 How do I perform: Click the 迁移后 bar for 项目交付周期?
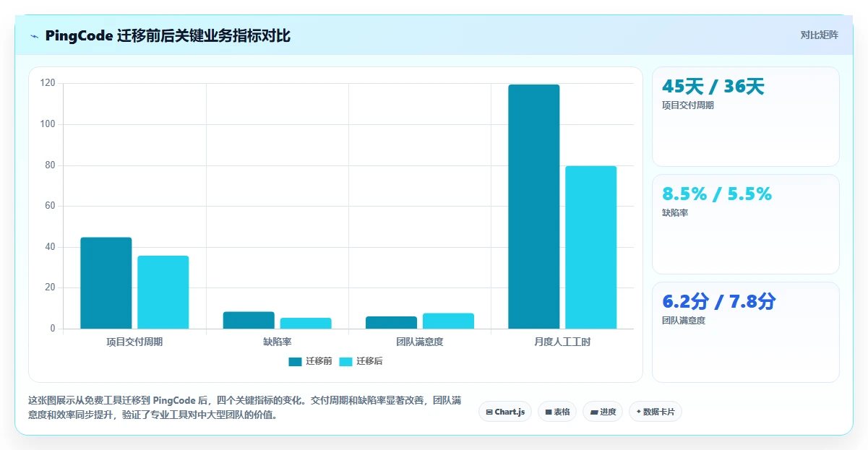[x=163, y=293]
